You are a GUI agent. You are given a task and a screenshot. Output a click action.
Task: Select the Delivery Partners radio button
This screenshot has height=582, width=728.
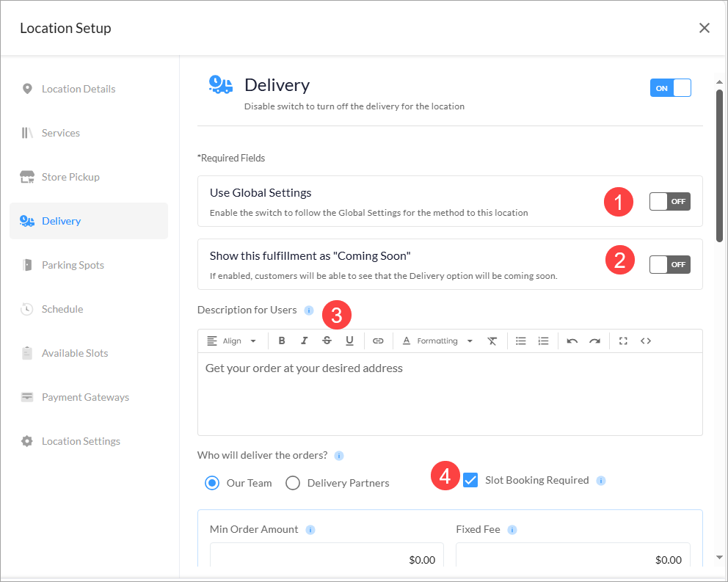tap(293, 483)
